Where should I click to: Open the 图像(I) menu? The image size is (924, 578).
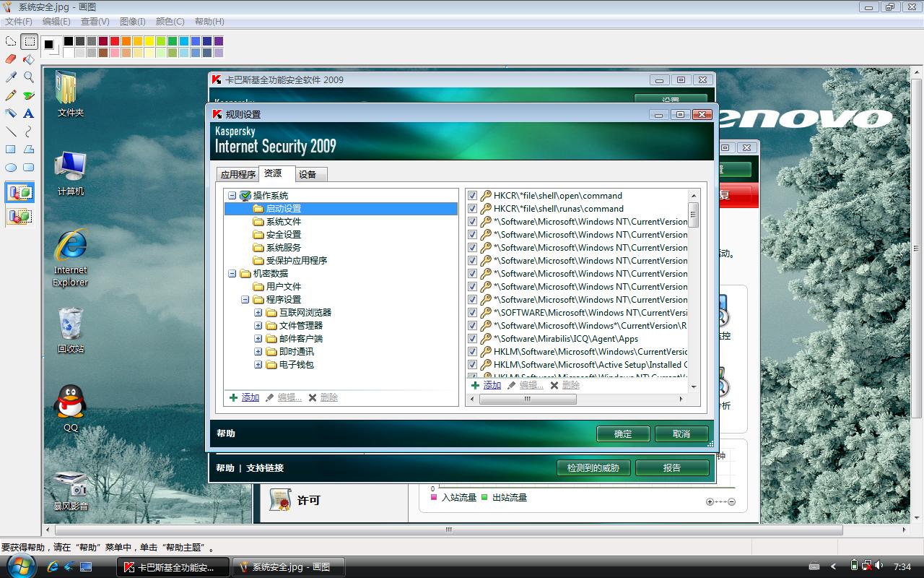tap(132, 22)
